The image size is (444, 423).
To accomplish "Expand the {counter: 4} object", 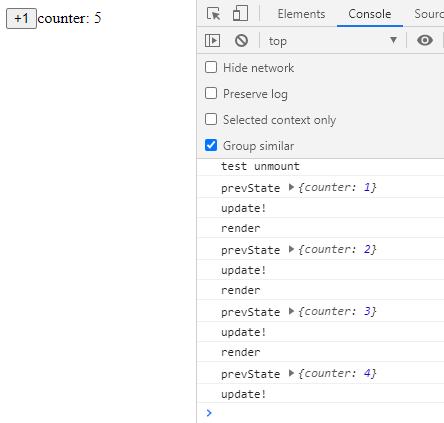I will tap(291, 373).
